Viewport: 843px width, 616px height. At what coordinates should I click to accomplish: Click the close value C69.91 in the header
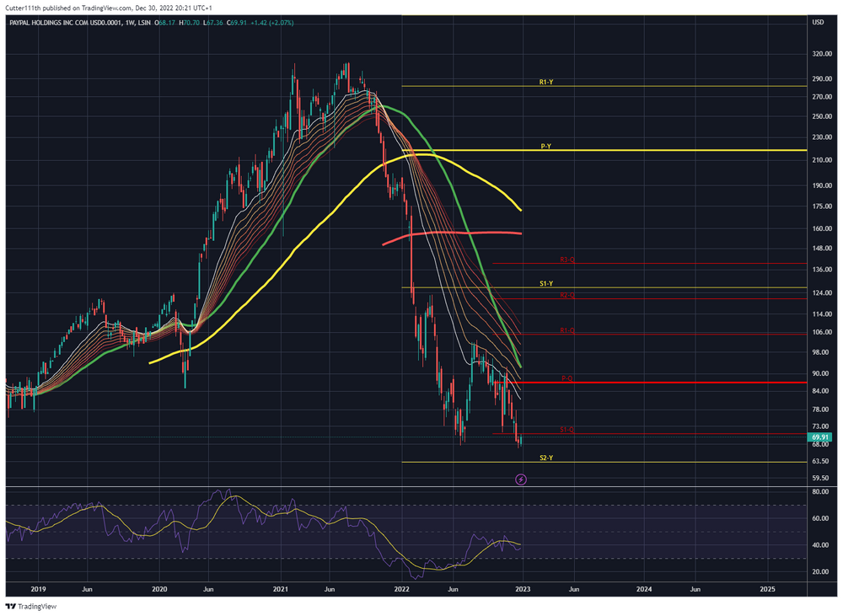pyautogui.click(x=237, y=23)
